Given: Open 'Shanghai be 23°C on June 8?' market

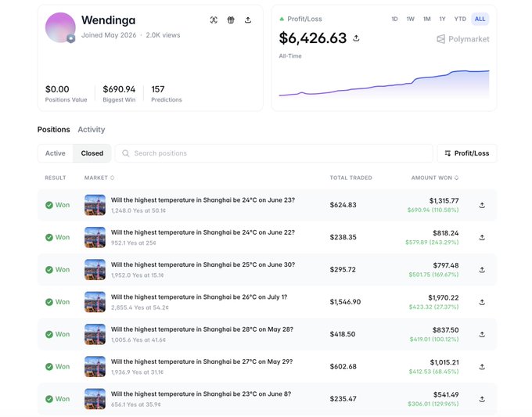Looking at the screenshot, I should pyautogui.click(x=201, y=394).
